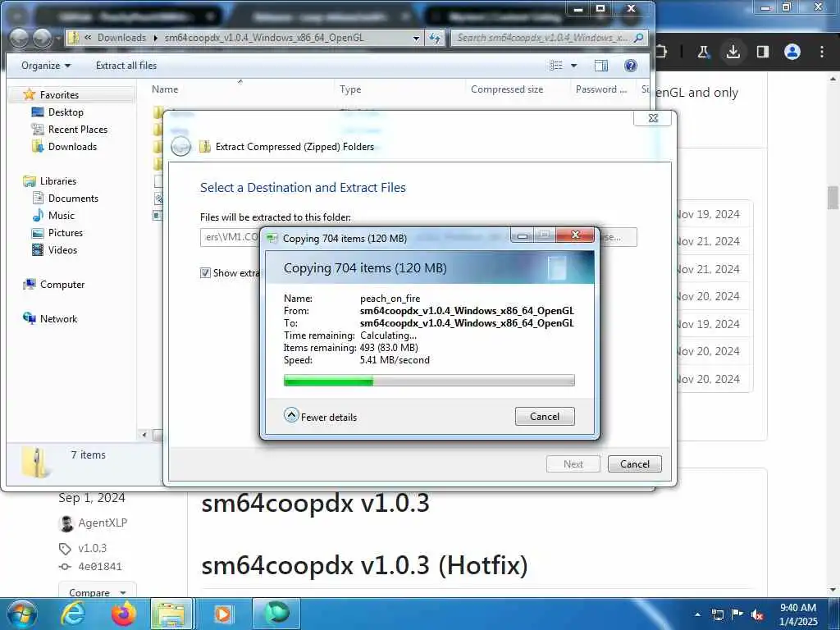
Task: Click the copy progress bar
Action: (x=428, y=381)
